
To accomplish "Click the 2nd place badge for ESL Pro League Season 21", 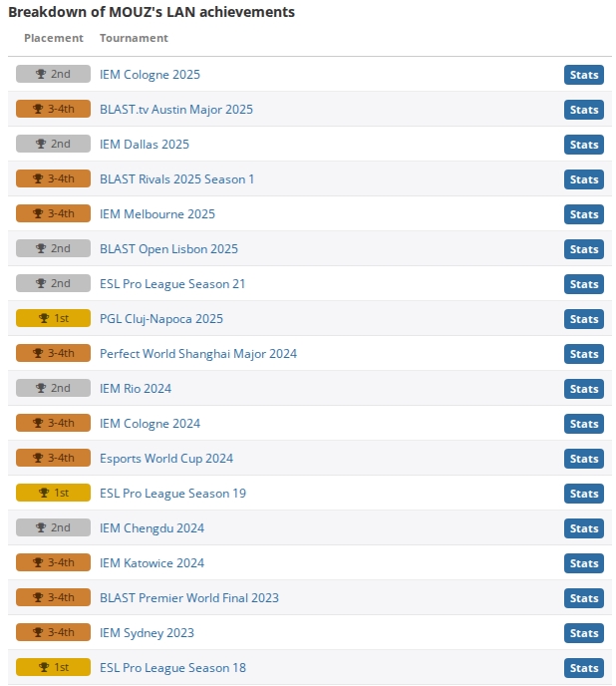I will pyautogui.click(x=54, y=283).
